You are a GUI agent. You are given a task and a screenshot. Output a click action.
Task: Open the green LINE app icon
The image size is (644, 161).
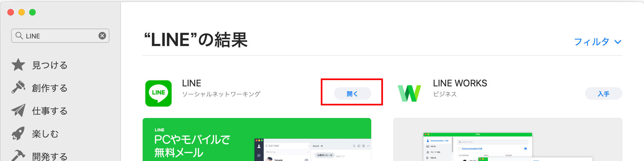pyautogui.click(x=158, y=93)
